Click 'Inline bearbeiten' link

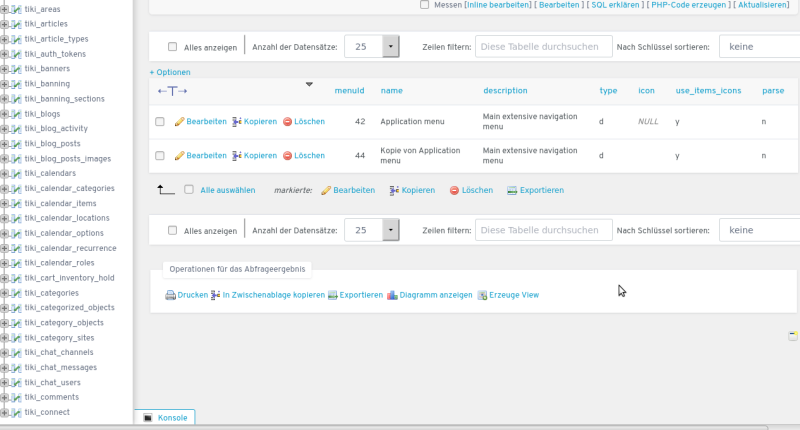(498, 5)
